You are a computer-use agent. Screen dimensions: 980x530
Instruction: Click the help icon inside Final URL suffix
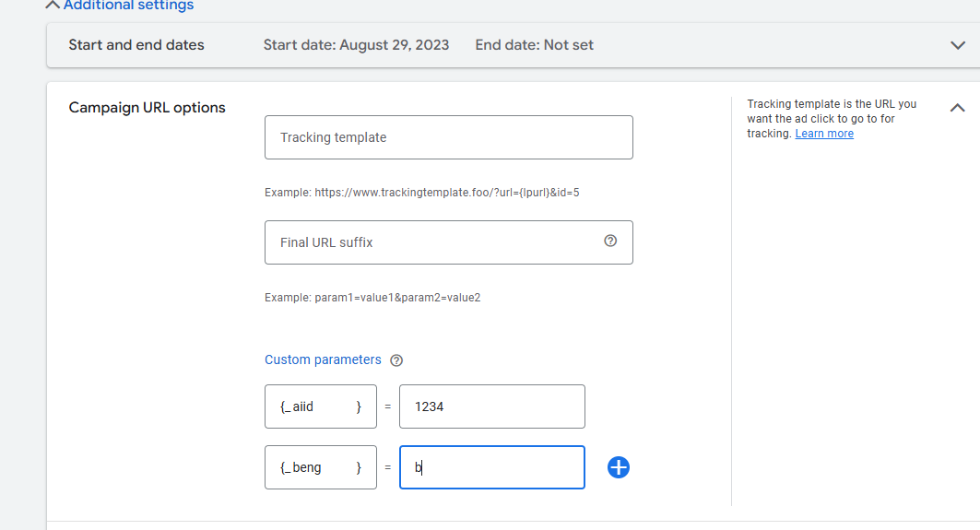(x=610, y=241)
